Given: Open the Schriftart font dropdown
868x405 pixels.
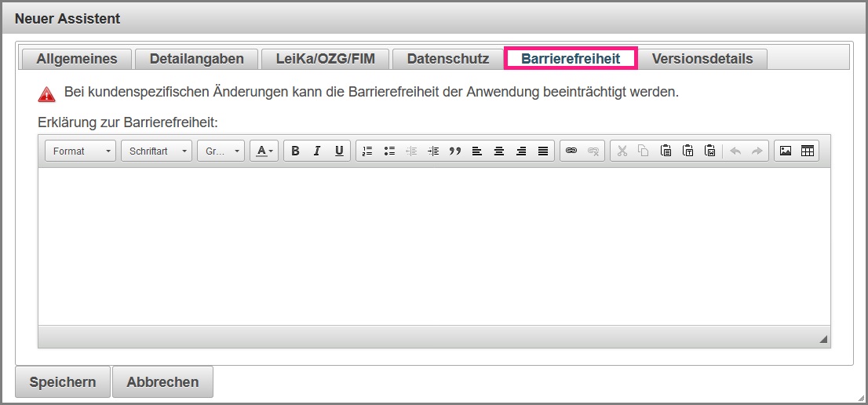Looking at the screenshot, I should click(x=156, y=151).
